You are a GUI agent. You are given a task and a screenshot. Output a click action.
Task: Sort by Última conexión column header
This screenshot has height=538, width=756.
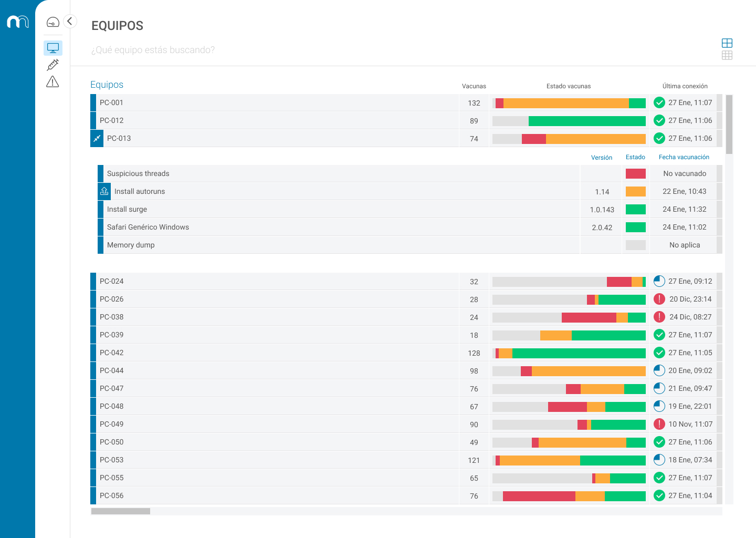[685, 86]
